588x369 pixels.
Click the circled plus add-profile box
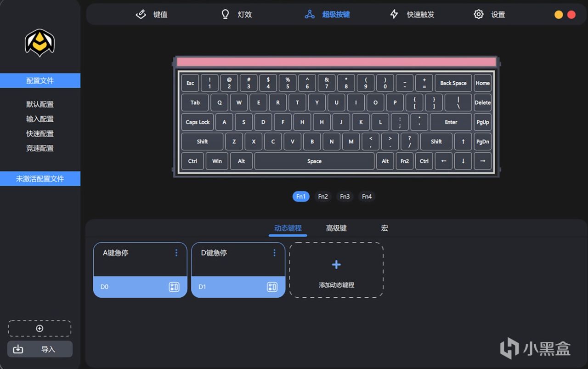[40, 329]
